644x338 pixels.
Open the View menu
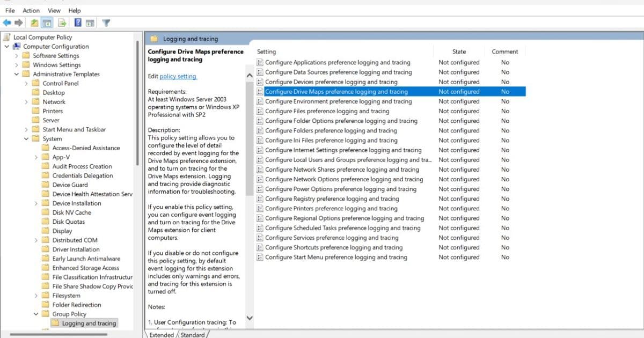click(x=54, y=10)
